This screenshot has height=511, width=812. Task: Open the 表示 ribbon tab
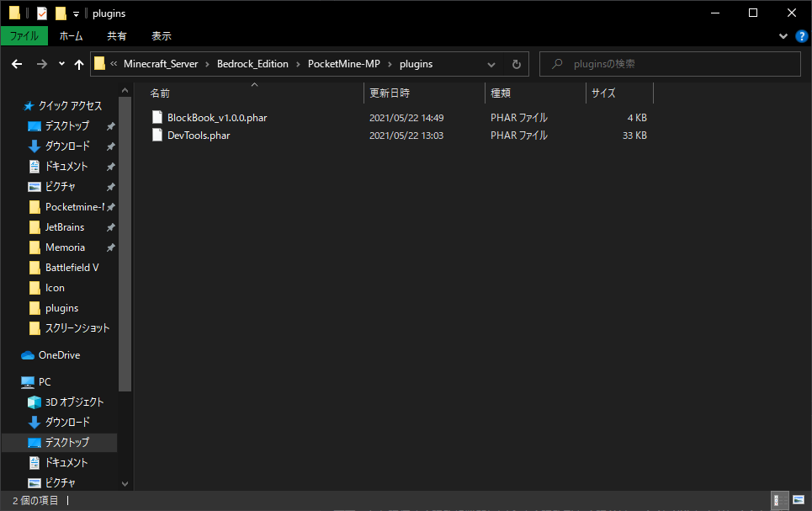point(161,36)
